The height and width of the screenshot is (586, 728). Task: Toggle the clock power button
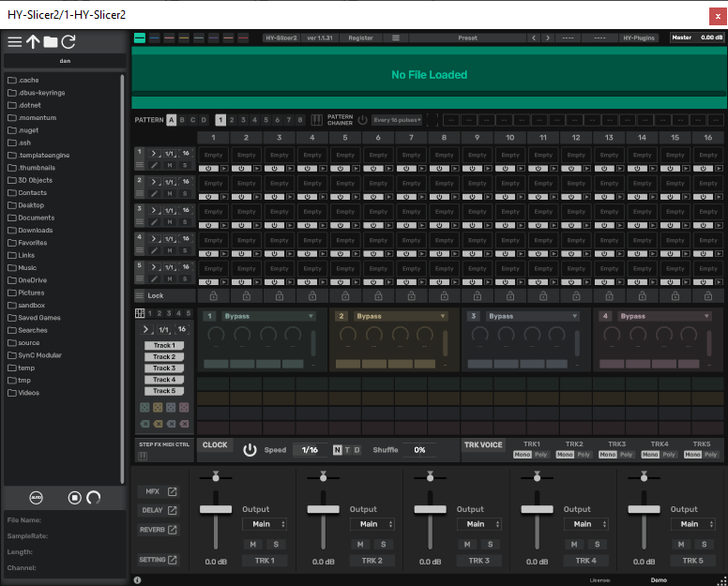click(250, 450)
